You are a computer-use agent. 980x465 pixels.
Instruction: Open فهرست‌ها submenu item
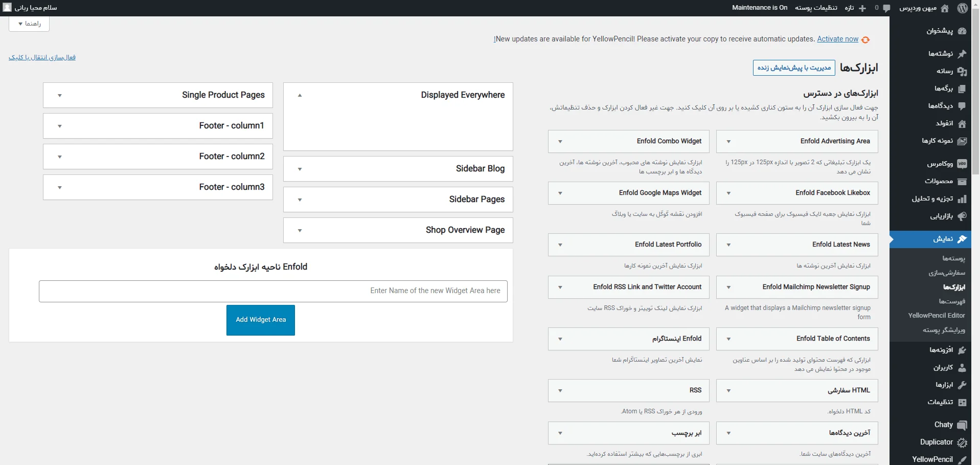952,301
